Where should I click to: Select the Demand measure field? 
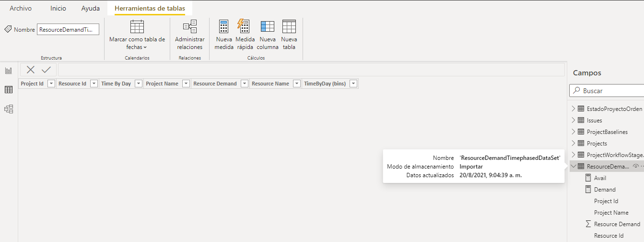605,189
